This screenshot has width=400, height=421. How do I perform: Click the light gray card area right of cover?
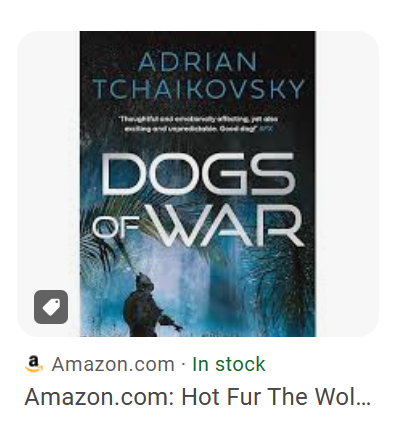pos(347,184)
